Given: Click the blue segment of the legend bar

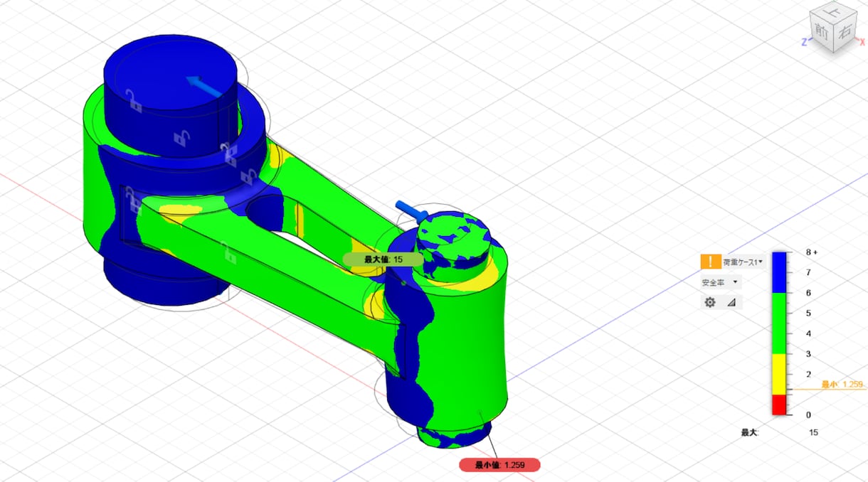Looking at the screenshot, I should [x=780, y=272].
